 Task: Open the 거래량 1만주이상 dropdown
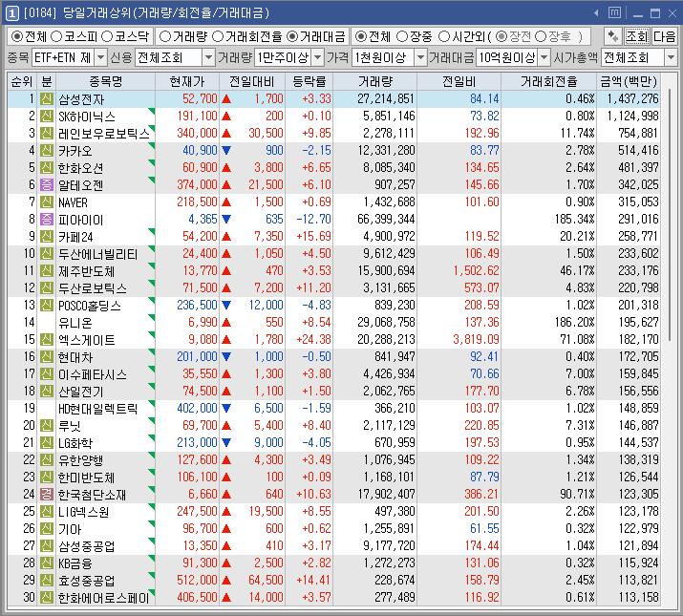(318, 57)
